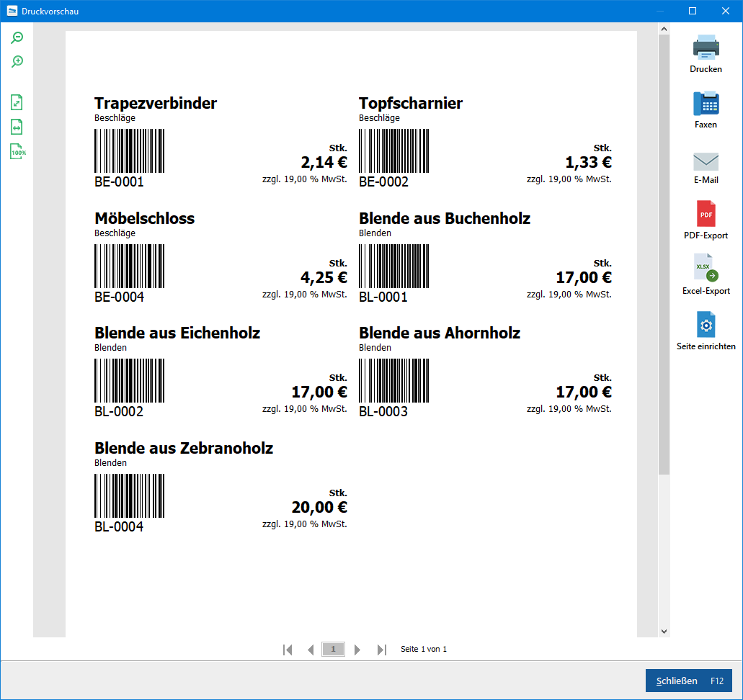The width and height of the screenshot is (743, 700).
Task: Click the article number BL-0004
Action: pyautogui.click(x=119, y=526)
